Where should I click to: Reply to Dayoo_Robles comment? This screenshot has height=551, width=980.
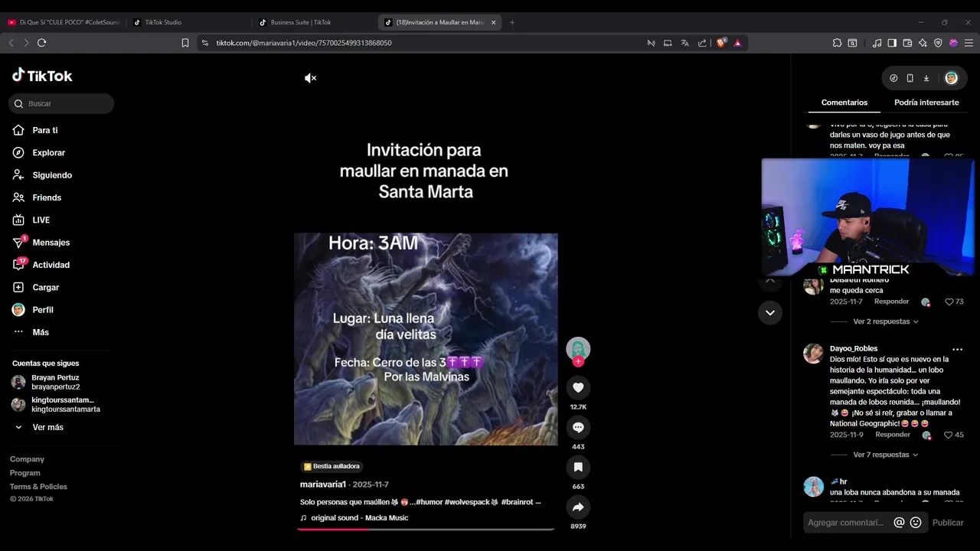pos(893,435)
